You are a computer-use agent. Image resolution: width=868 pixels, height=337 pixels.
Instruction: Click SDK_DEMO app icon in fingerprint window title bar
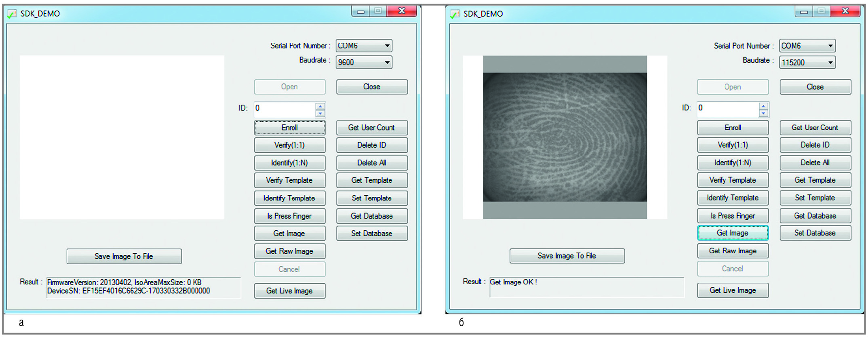pyautogui.click(x=455, y=14)
